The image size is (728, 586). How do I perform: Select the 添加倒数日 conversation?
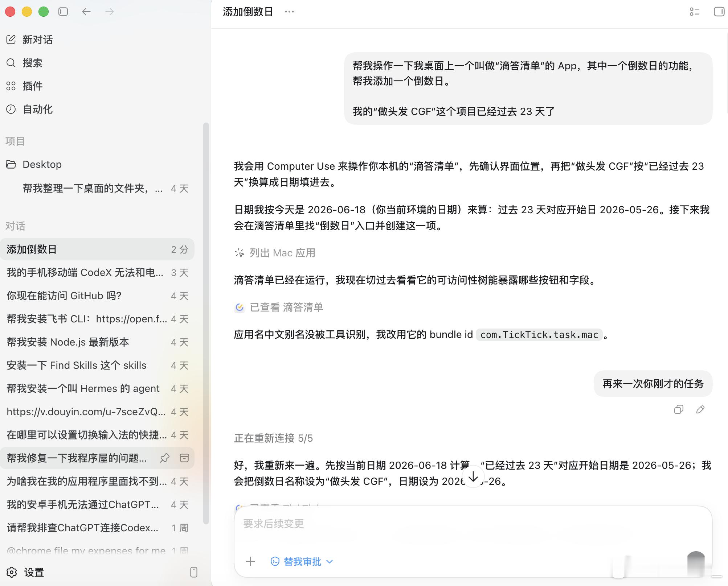pos(97,249)
